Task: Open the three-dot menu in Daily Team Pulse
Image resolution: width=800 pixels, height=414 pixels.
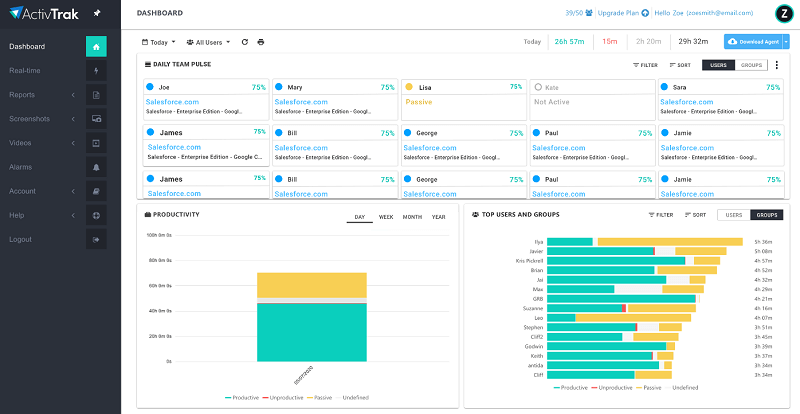Action: tap(777, 65)
